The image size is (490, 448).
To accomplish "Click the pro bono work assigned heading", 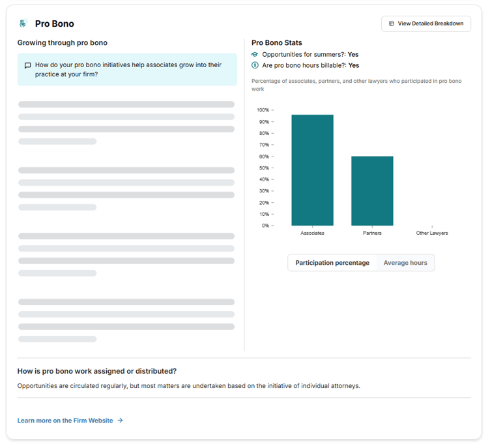I will (97, 371).
